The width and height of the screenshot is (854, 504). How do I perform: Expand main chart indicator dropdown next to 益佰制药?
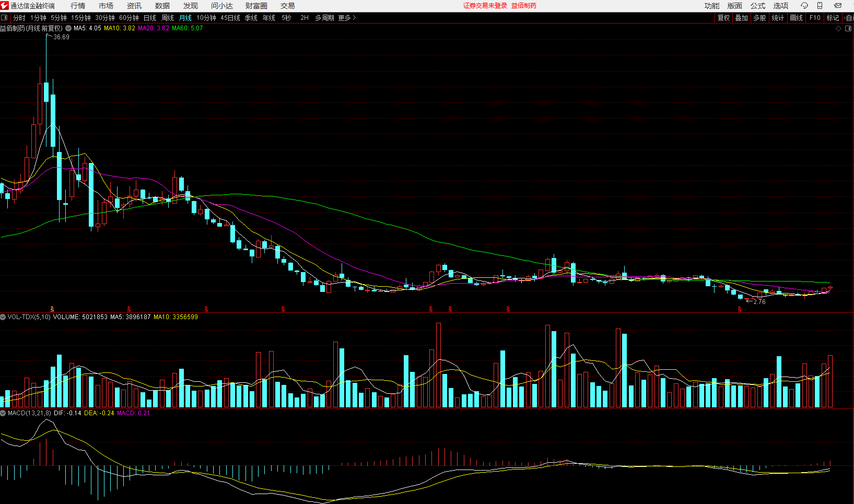coord(68,28)
